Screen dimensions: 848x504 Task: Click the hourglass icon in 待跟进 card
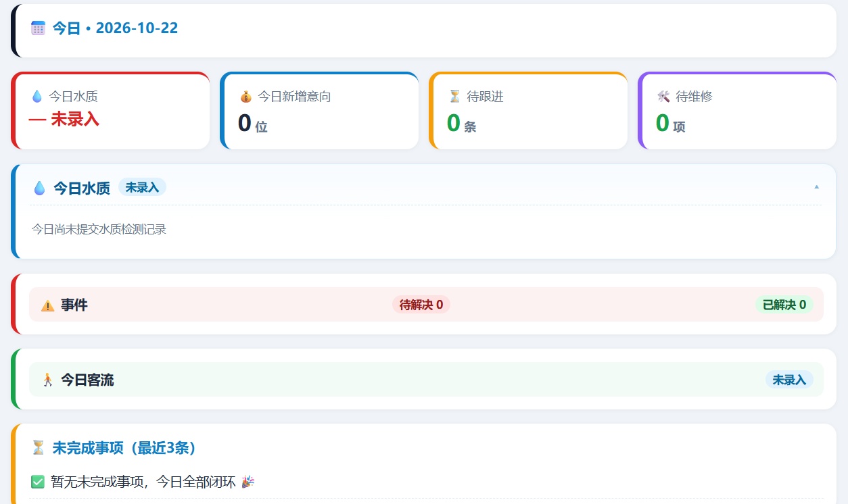click(455, 97)
